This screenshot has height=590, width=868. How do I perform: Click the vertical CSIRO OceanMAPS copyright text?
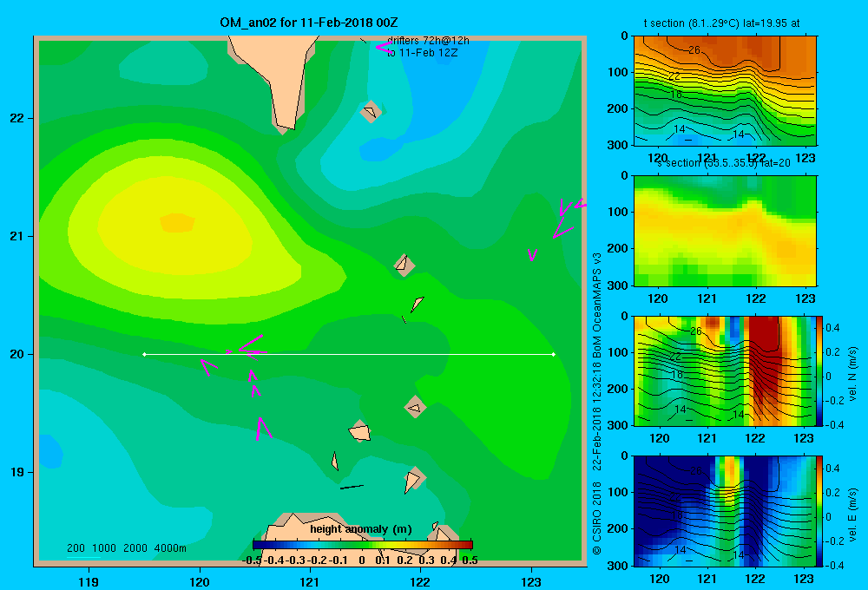pos(597,404)
